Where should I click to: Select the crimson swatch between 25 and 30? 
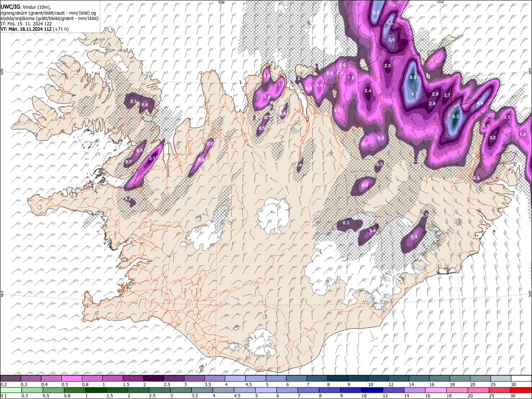(500, 390)
